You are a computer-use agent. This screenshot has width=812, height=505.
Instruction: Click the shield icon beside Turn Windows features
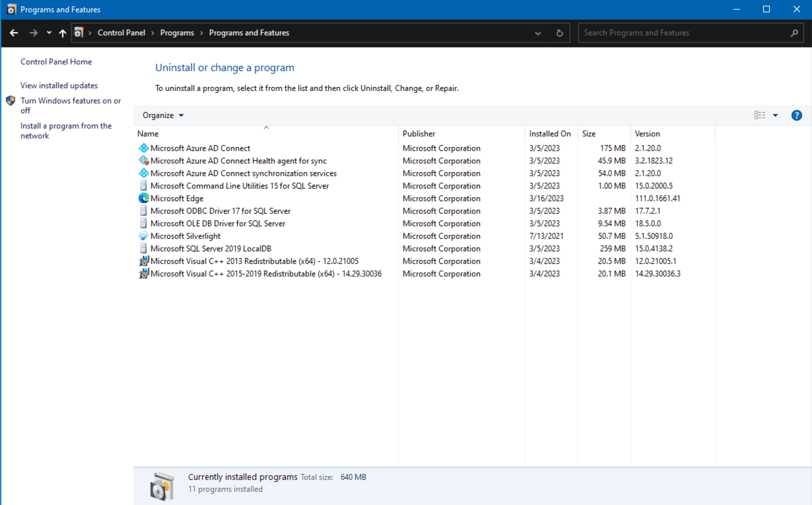pos(10,100)
